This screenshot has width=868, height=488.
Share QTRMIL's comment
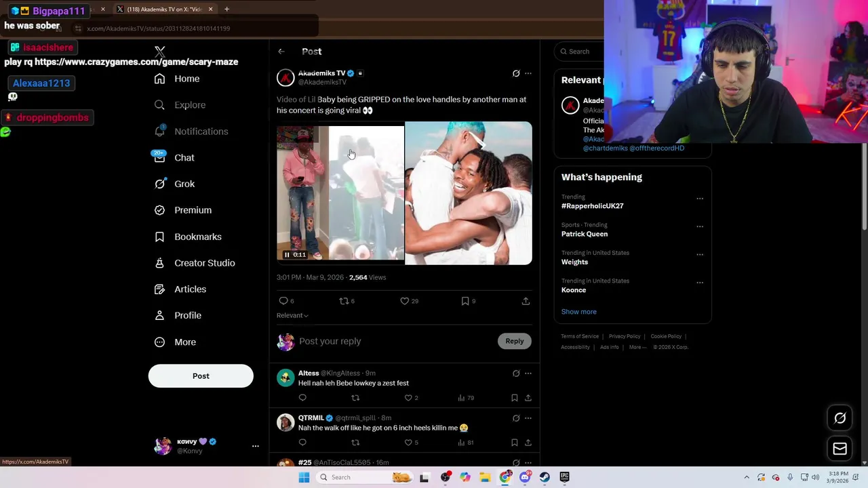(x=528, y=443)
